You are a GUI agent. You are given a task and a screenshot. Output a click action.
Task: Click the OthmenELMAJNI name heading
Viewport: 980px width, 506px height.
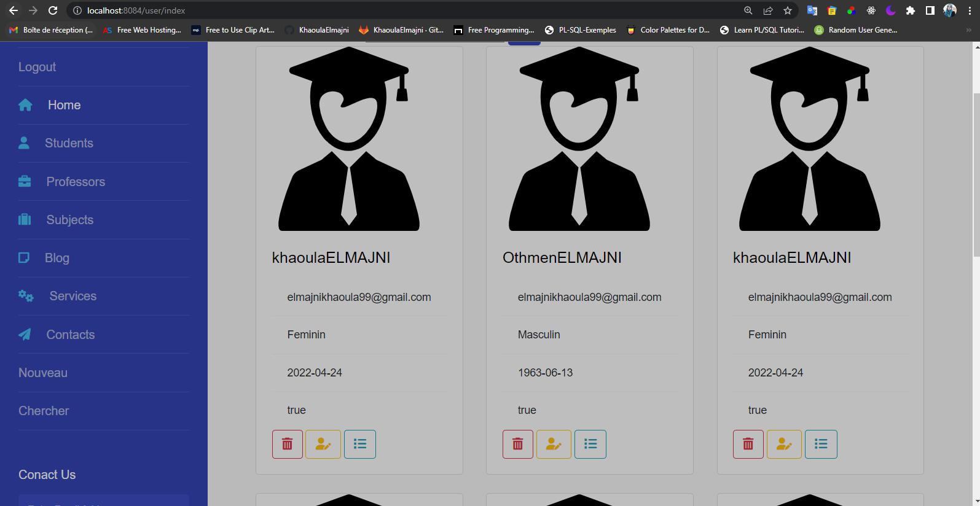point(562,258)
